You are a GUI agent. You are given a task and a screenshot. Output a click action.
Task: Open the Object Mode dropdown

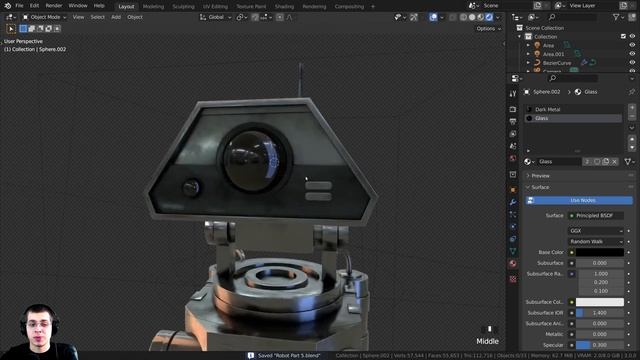44,17
